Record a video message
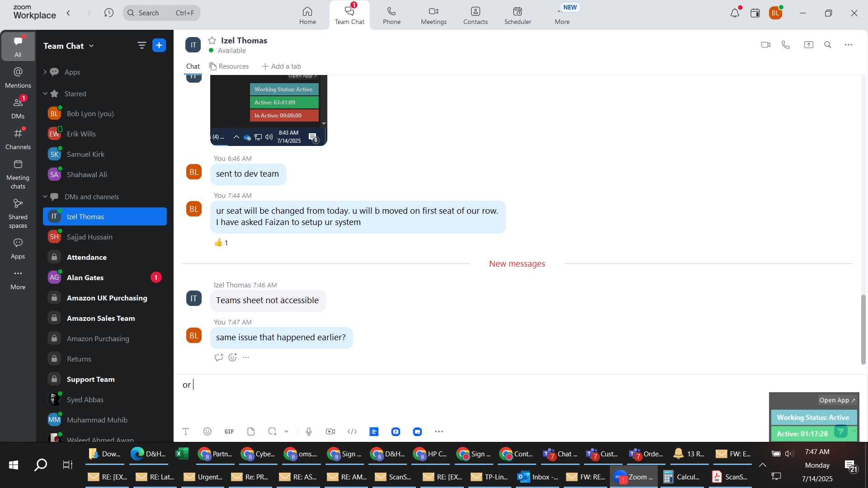The image size is (868, 488). [x=330, y=432]
